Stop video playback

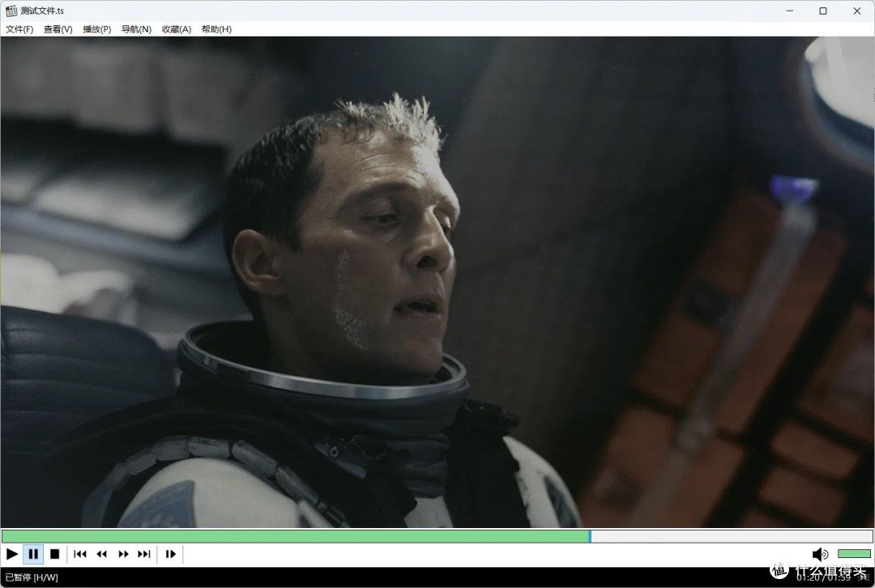(x=55, y=554)
